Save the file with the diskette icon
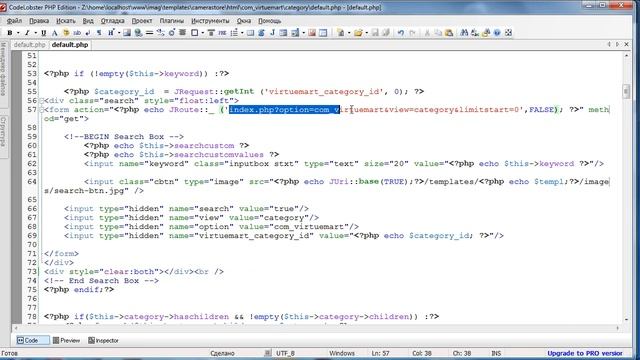This screenshot has height=360, width=640. pyautogui.click(x=375, y=33)
